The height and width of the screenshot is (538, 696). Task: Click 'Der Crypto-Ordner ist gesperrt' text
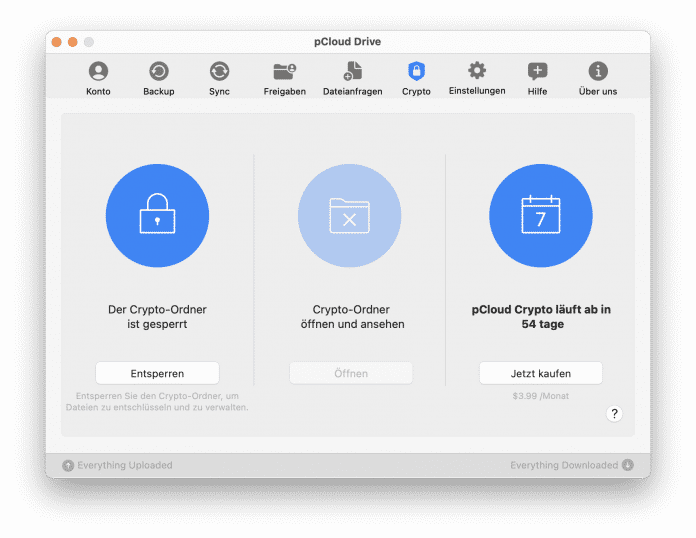157,316
